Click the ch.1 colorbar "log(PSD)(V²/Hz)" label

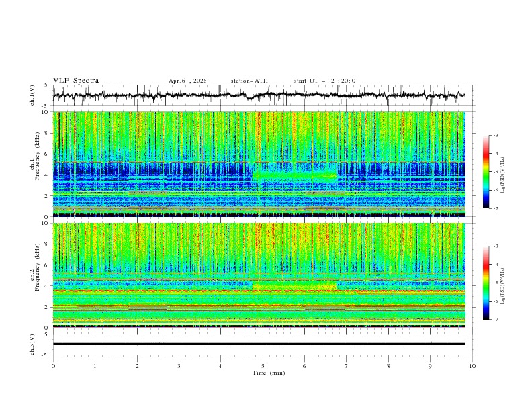click(x=502, y=175)
